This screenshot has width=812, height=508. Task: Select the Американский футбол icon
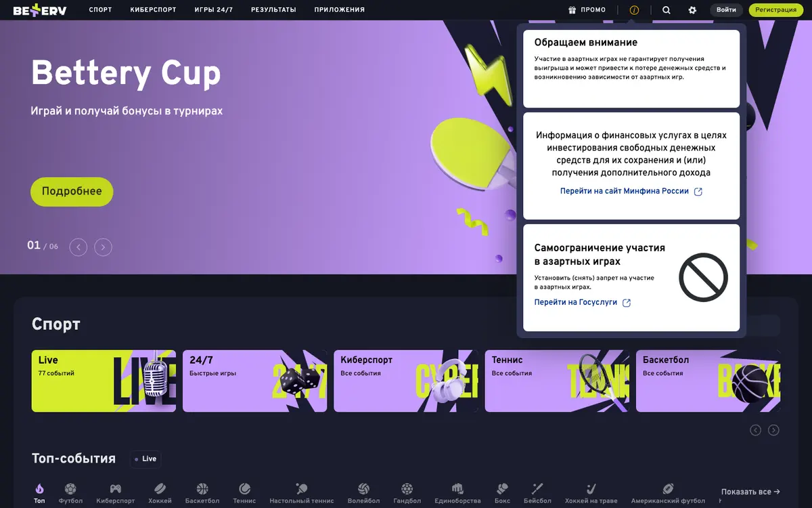pos(669,493)
